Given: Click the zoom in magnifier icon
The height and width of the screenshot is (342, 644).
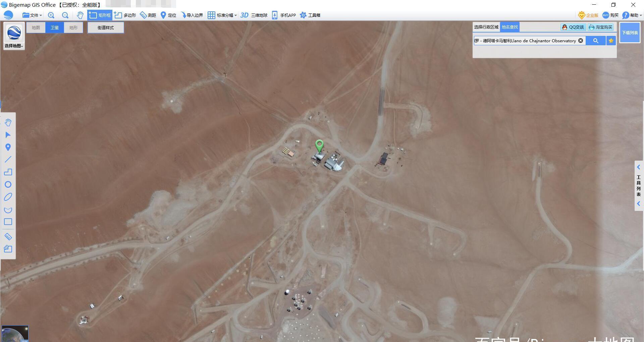Looking at the screenshot, I should 51,15.
